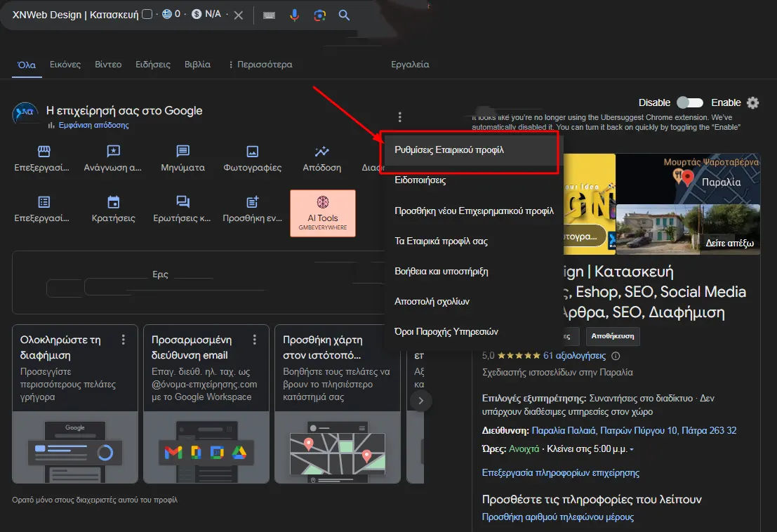Click the search query text field
Image resolution: width=777 pixels, height=532 pixels.
point(75,15)
